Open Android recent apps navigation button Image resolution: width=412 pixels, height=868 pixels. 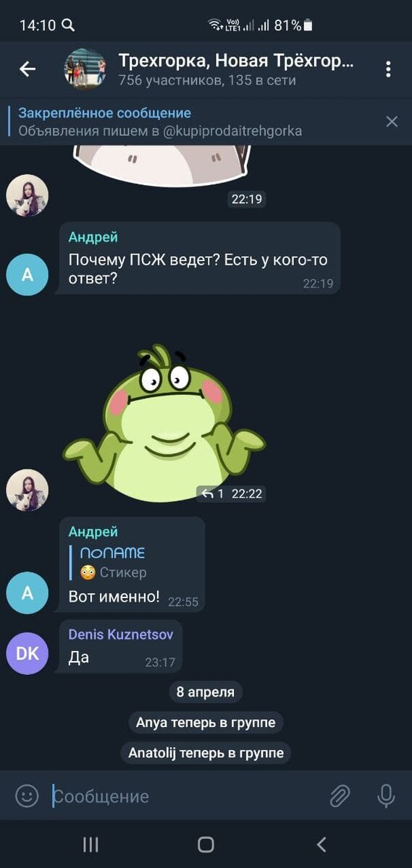pyautogui.click(x=91, y=844)
